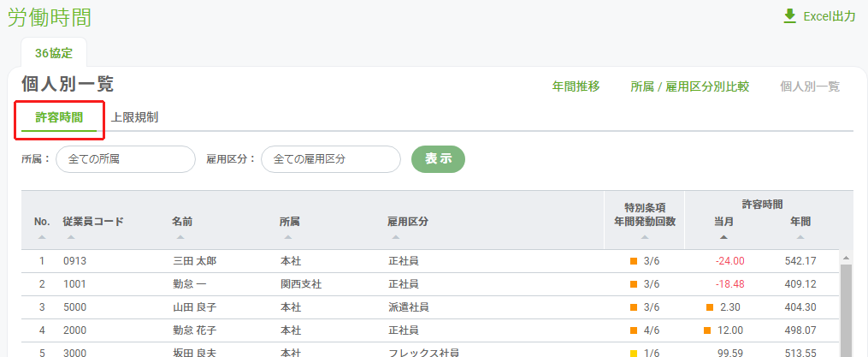The image size is (868, 357).
Task: Switch to the 上限規制 sub-tab
Action: [134, 117]
